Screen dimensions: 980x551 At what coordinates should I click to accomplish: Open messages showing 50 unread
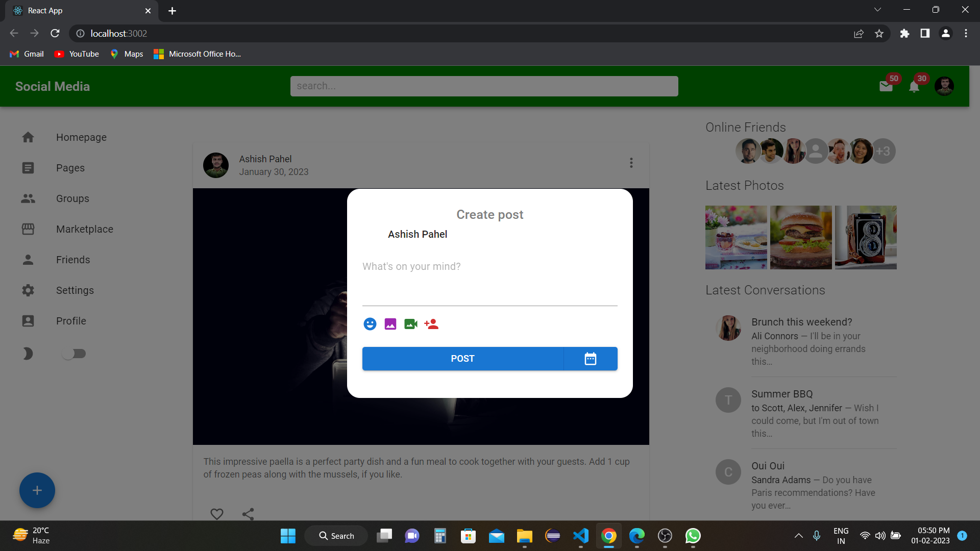(x=887, y=87)
